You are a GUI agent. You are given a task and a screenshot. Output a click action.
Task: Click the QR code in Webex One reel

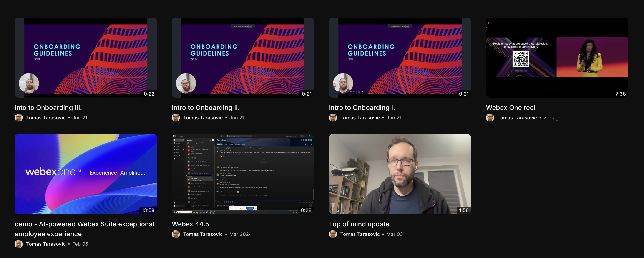pos(521,59)
